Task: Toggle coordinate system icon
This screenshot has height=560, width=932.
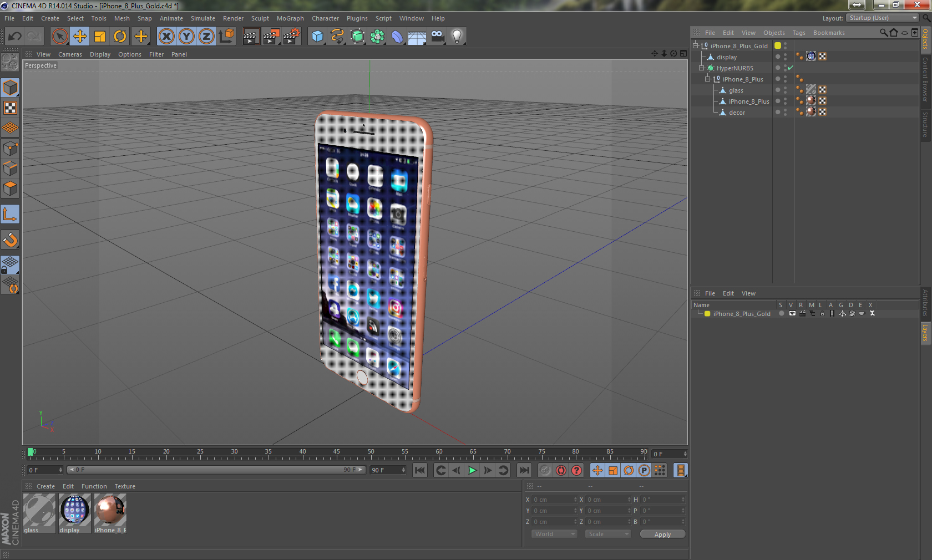Action: tap(226, 37)
